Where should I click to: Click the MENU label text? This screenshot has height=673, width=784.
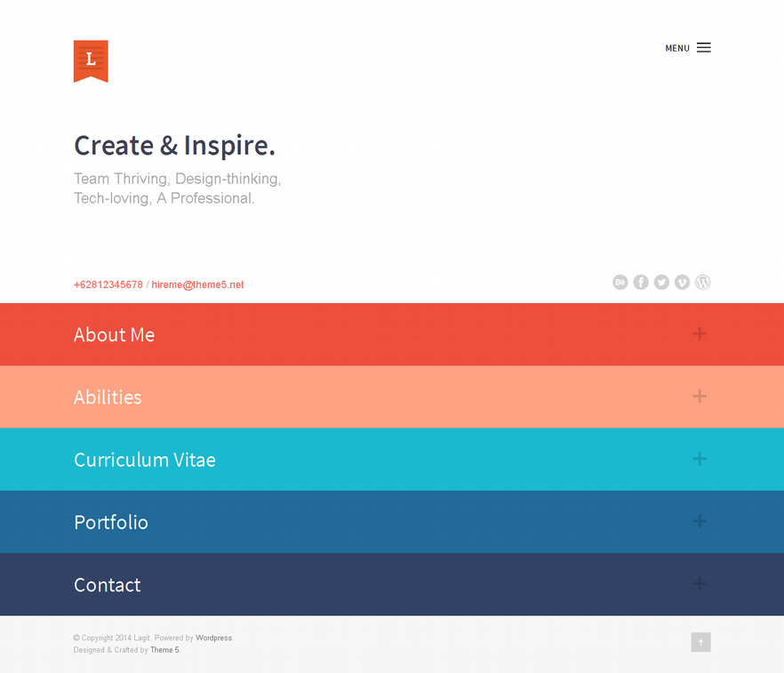click(677, 48)
